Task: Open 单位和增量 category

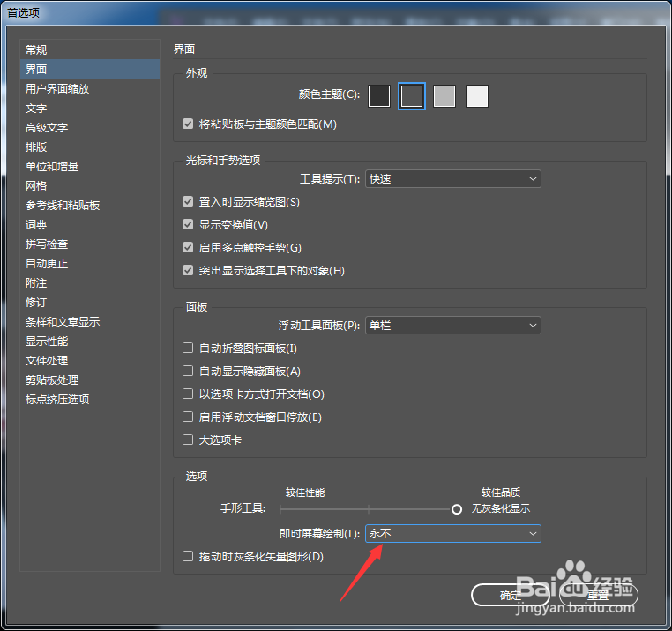Action: tap(90, 166)
